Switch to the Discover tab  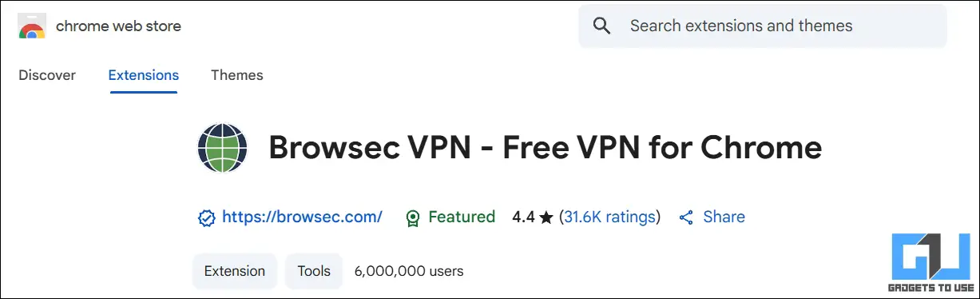(47, 75)
